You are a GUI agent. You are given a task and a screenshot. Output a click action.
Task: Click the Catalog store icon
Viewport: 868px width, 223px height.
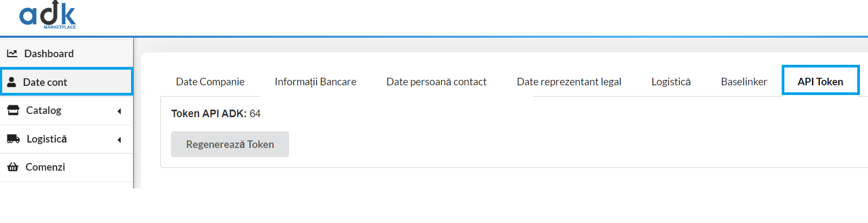13,110
